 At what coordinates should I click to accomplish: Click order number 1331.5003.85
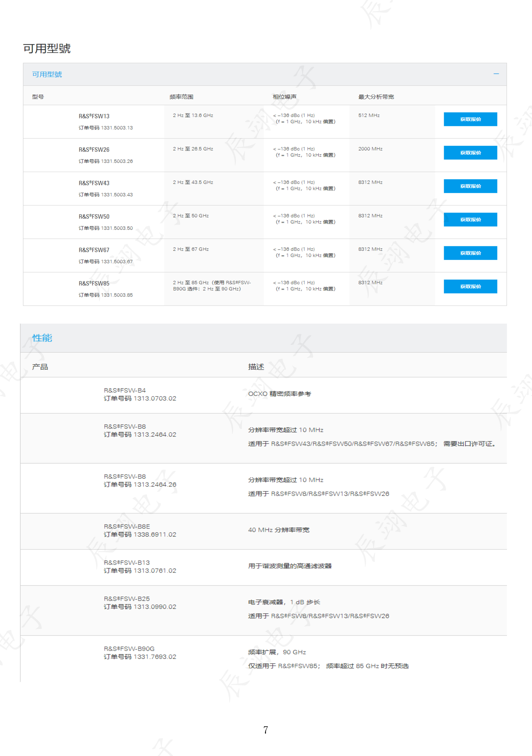tap(117, 295)
